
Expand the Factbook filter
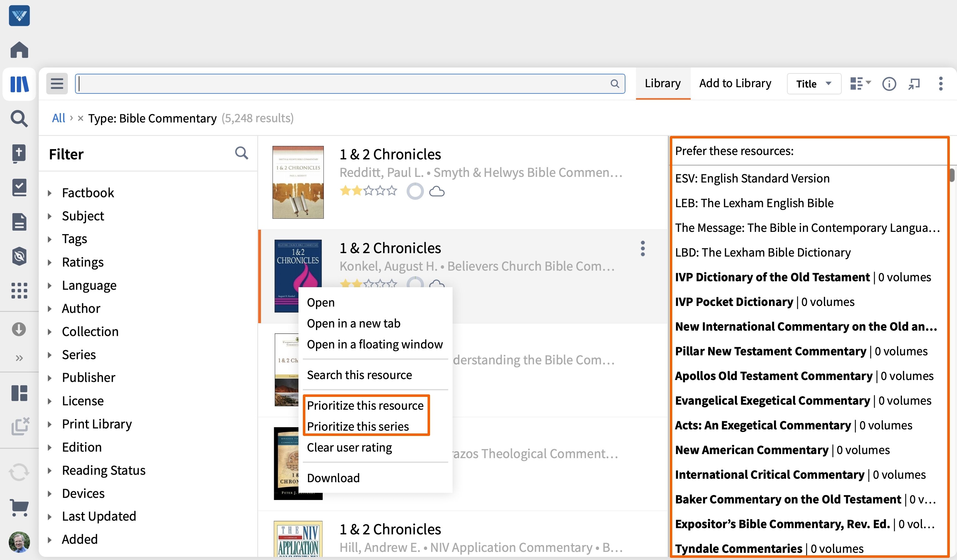click(50, 193)
